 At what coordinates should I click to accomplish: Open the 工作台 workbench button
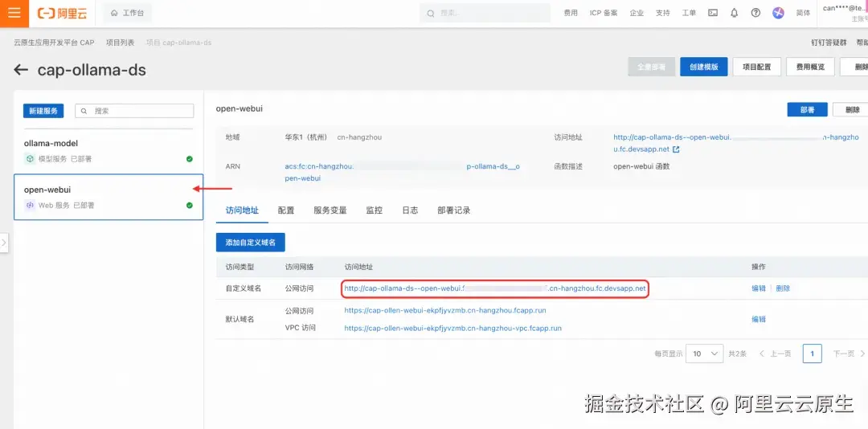coord(127,14)
